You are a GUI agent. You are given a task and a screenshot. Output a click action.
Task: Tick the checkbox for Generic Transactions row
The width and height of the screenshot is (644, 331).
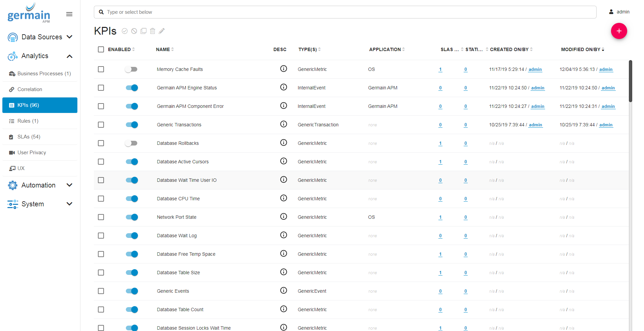(x=101, y=125)
